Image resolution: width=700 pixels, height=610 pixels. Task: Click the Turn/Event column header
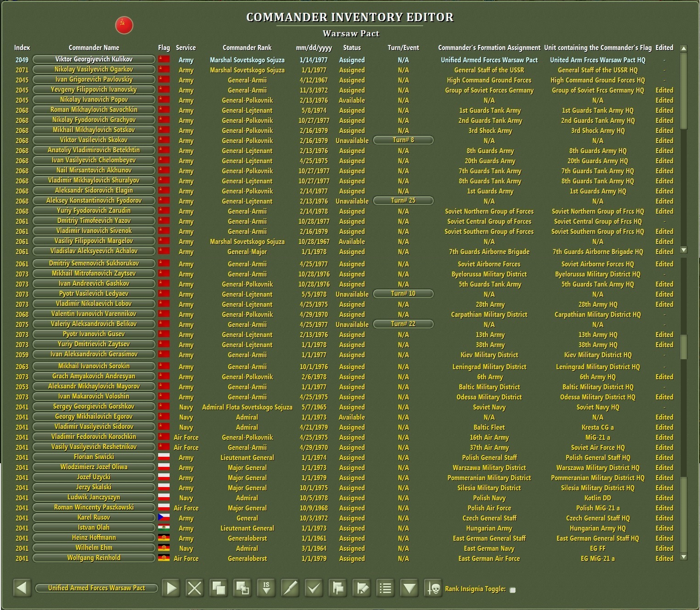click(x=403, y=48)
